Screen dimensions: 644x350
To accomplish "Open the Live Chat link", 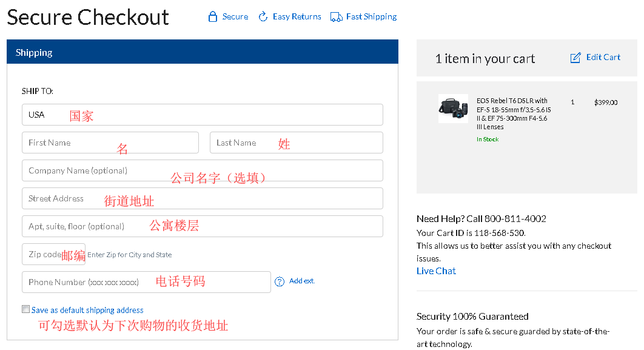I will 436,271.
